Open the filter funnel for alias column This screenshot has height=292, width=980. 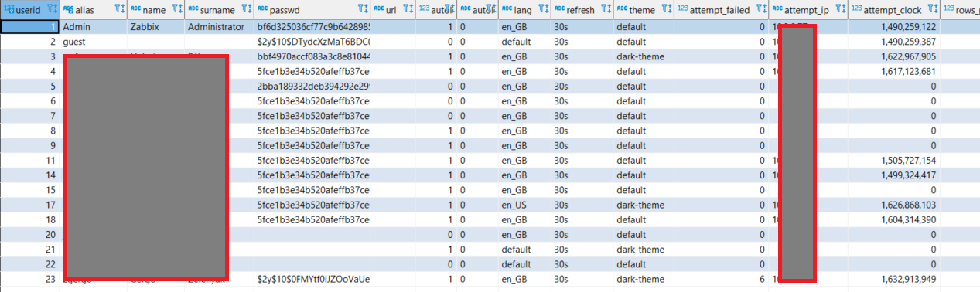[118, 9]
